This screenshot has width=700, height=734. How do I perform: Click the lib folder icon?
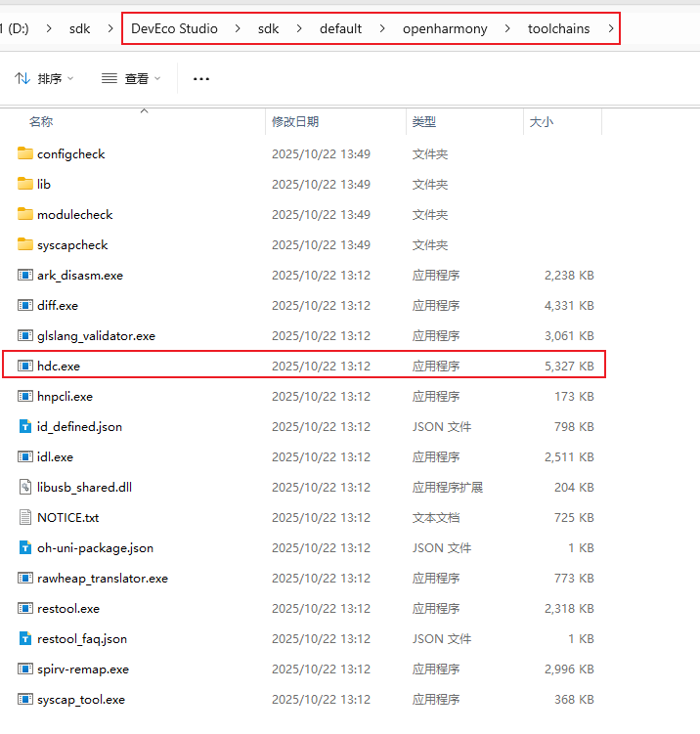coord(25,184)
